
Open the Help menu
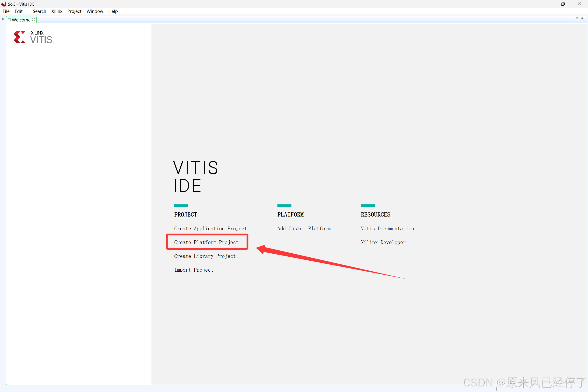[x=113, y=11]
